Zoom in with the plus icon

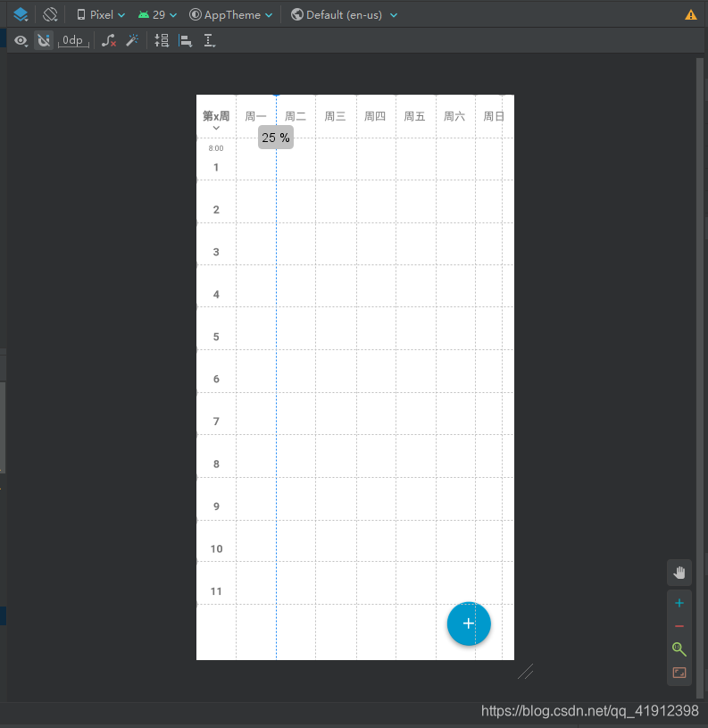pyautogui.click(x=679, y=603)
